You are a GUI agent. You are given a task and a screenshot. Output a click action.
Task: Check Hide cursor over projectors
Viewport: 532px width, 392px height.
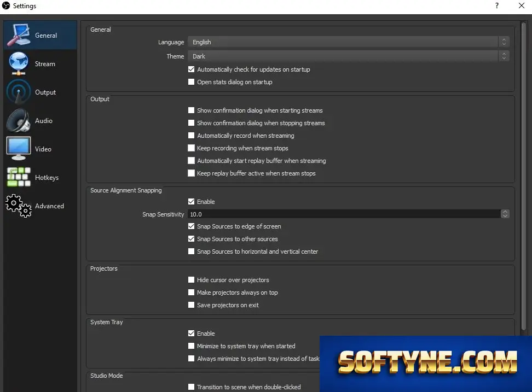192,280
